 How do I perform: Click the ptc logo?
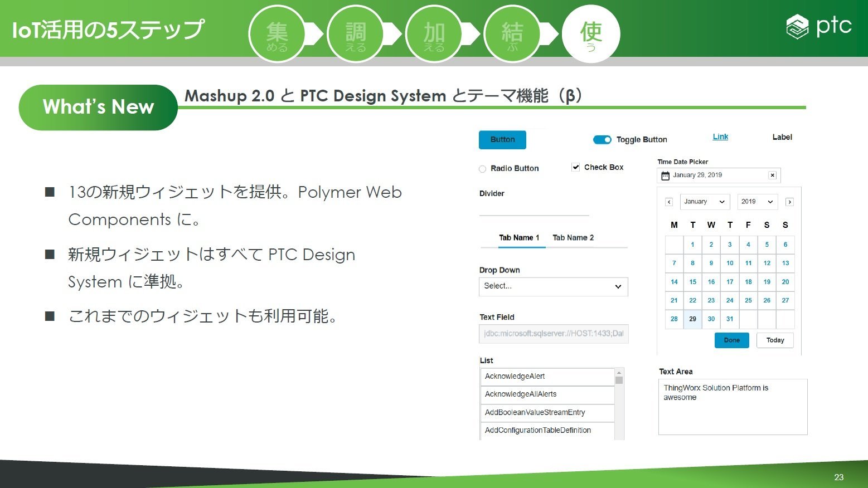[819, 26]
